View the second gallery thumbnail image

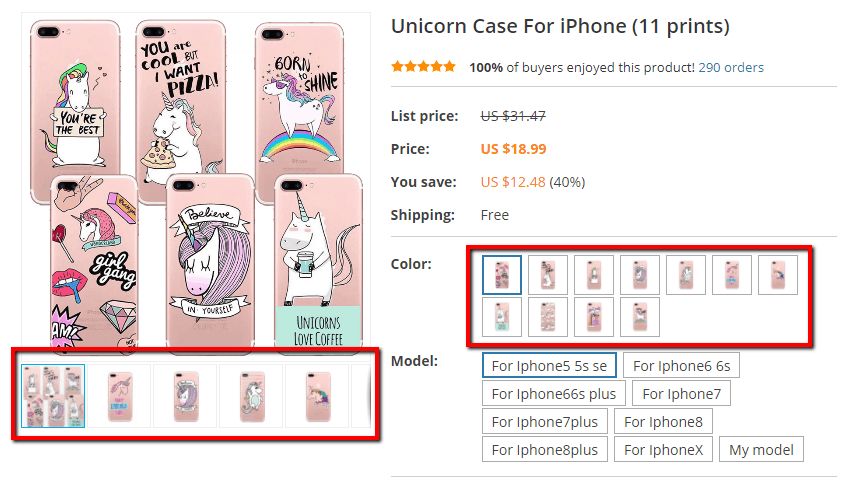pos(119,396)
